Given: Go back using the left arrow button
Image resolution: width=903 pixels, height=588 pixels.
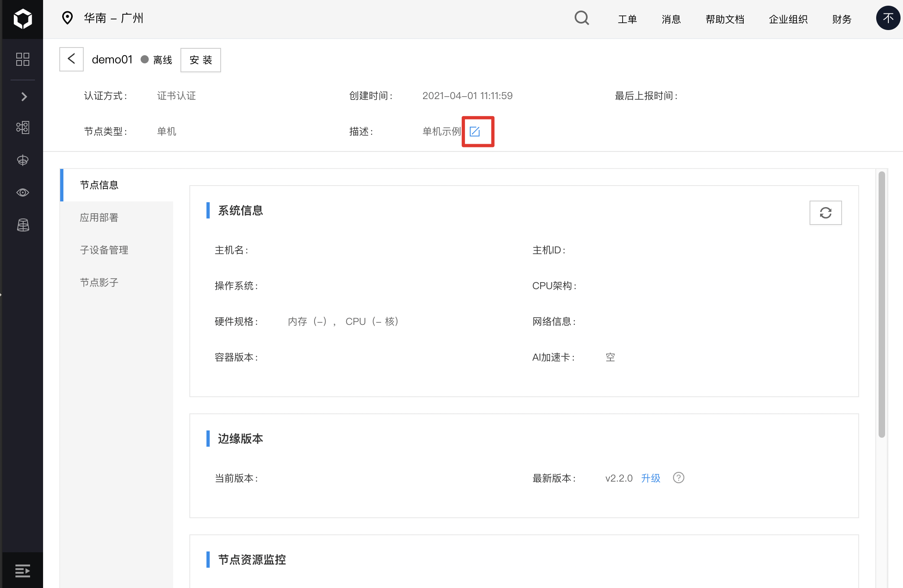Looking at the screenshot, I should (72, 59).
